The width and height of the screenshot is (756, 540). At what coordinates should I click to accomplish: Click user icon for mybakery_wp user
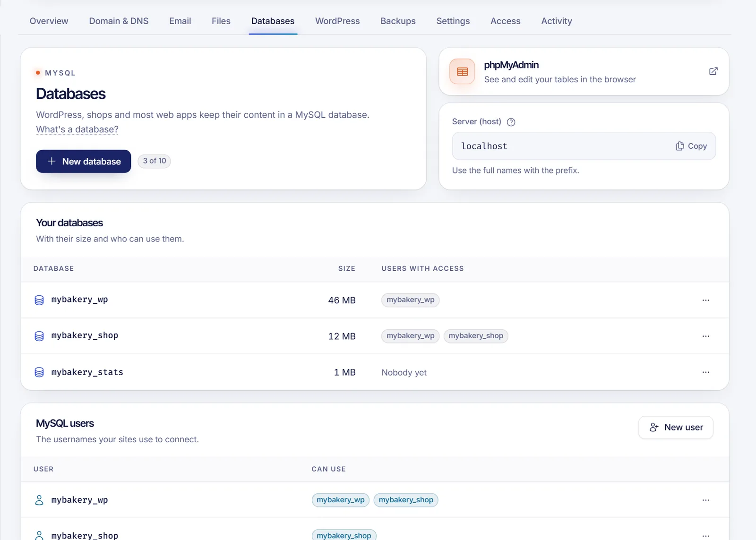[x=39, y=500]
